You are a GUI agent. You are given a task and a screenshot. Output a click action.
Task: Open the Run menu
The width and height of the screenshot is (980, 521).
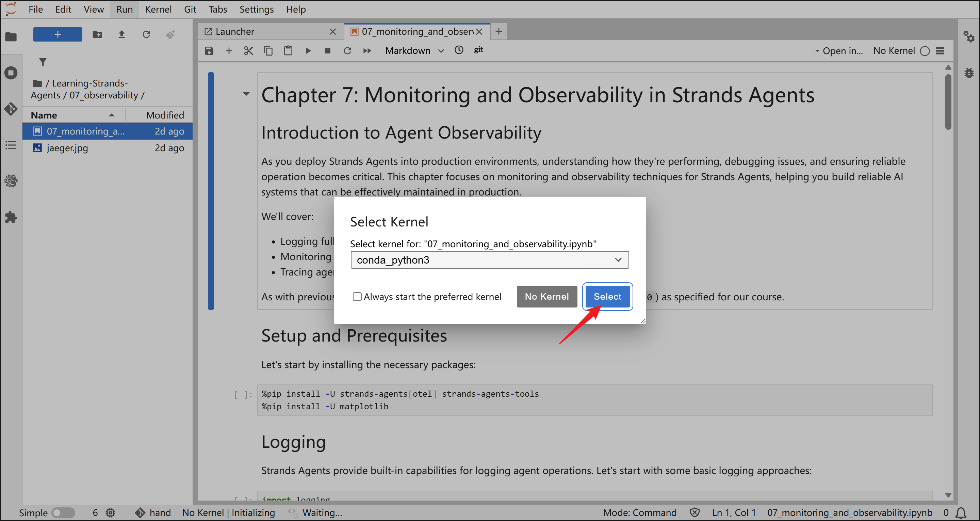point(125,9)
